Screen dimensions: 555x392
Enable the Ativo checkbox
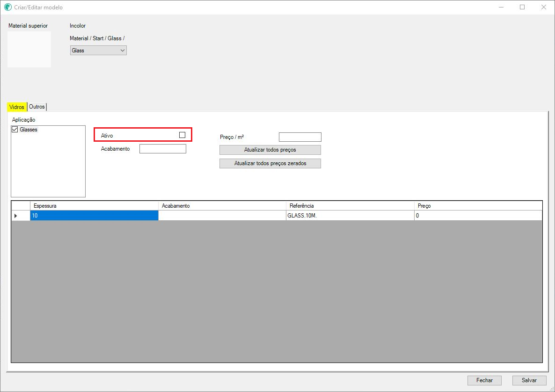183,135
